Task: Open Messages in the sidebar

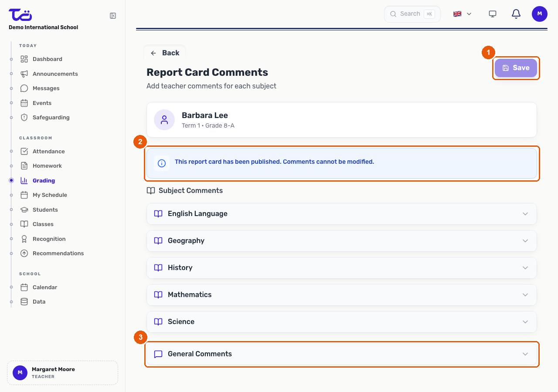Action: (46, 88)
